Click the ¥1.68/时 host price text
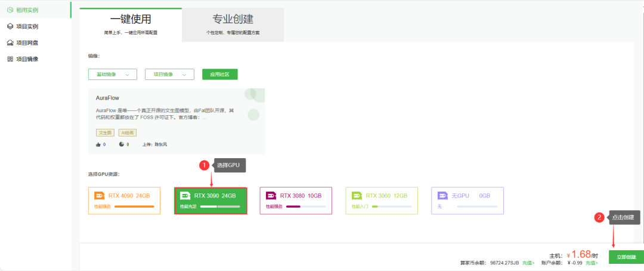 [x=583, y=255]
